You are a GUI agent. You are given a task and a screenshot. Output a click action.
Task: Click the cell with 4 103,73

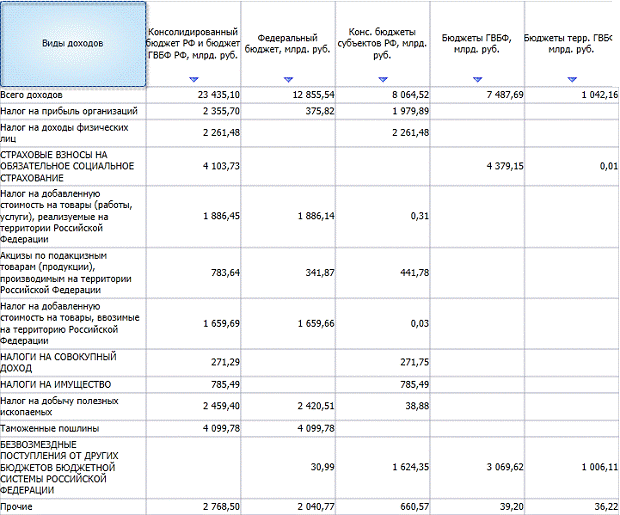tap(193, 166)
